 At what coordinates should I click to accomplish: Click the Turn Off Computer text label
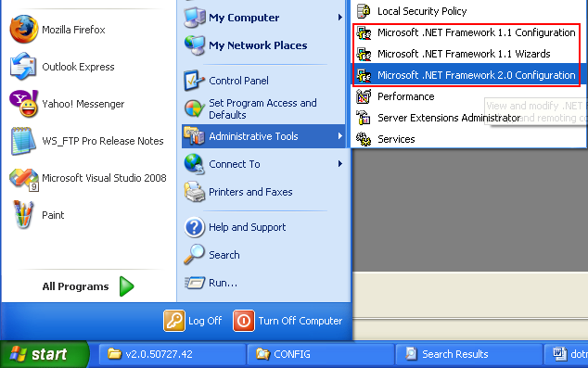pyautogui.click(x=300, y=321)
